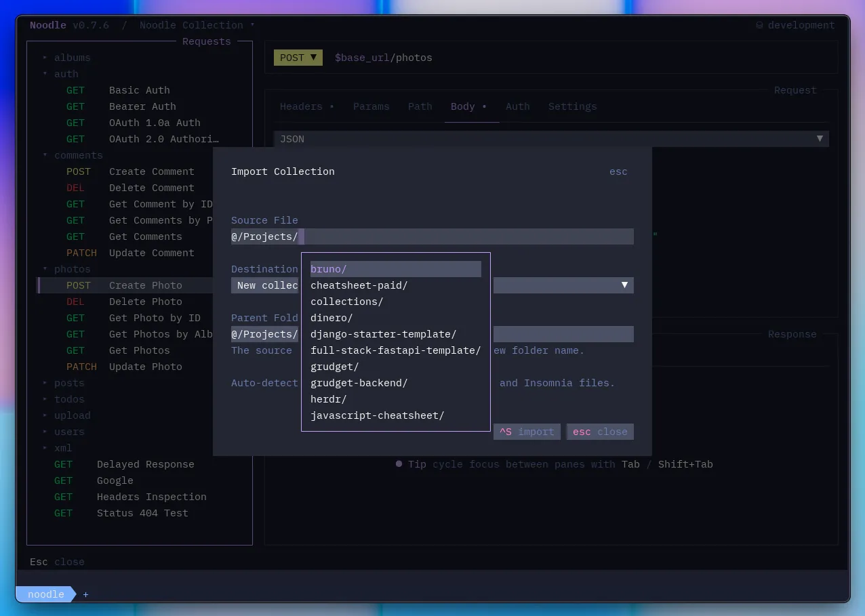The height and width of the screenshot is (616, 865).
Task: Expand the todos folder
Action: 64,399
